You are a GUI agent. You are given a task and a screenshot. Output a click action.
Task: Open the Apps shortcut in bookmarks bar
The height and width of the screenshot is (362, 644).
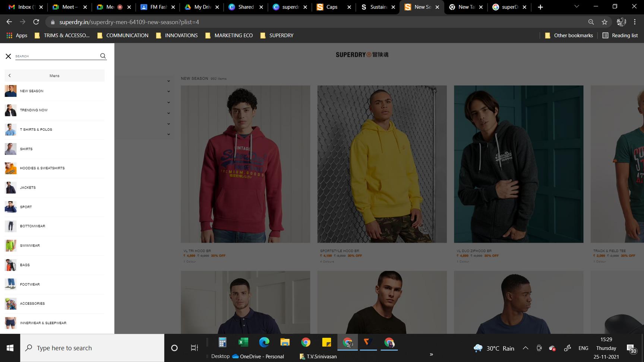point(17,35)
